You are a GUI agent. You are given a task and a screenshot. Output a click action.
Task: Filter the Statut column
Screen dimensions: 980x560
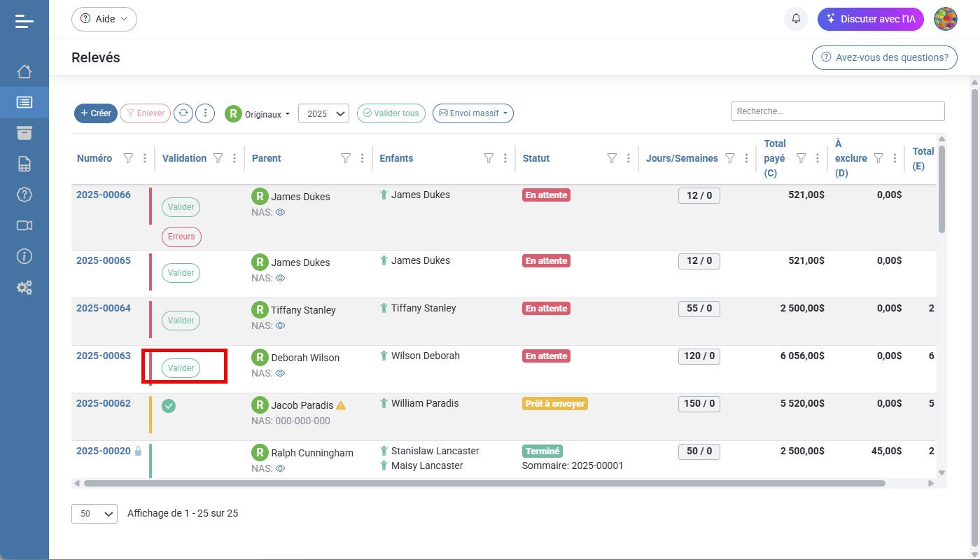point(612,158)
